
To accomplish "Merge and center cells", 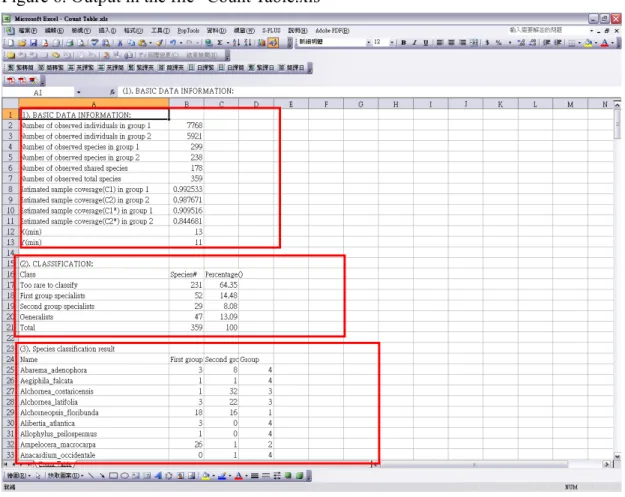I will (474, 43).
